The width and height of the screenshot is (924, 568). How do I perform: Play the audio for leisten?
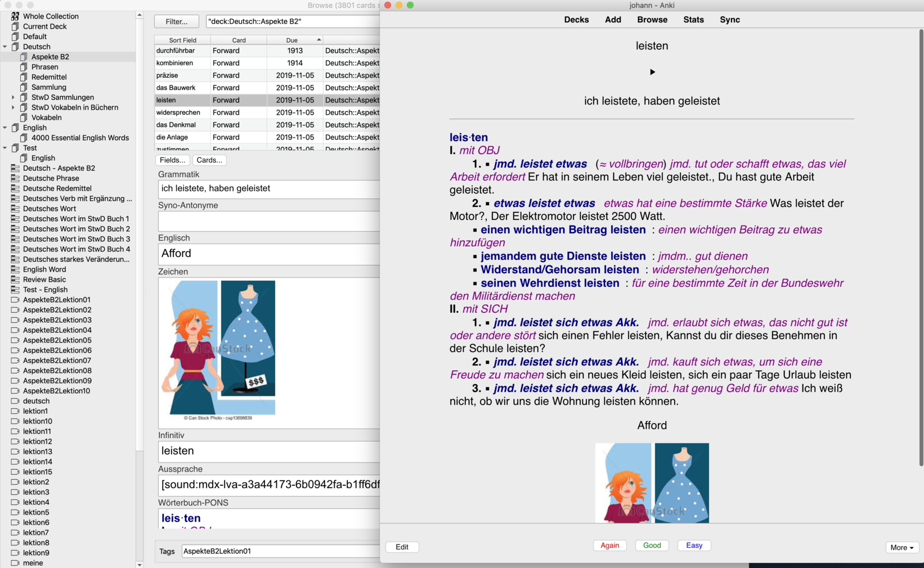(x=652, y=72)
